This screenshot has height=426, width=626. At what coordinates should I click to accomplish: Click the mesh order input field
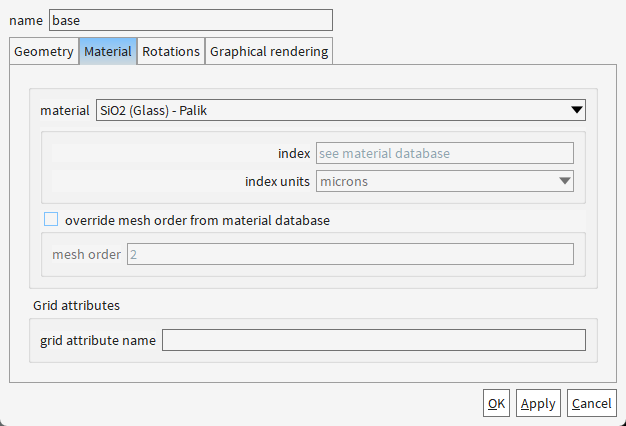[350, 254]
